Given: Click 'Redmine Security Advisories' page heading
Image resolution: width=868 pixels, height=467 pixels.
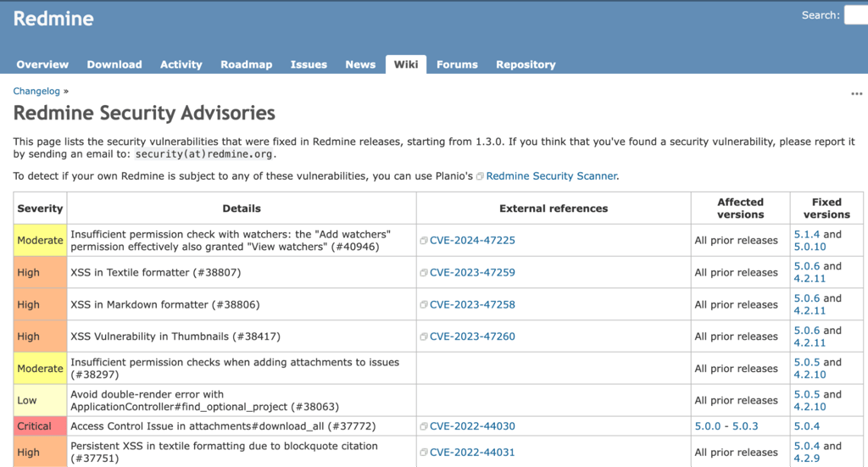Looking at the screenshot, I should pos(144,113).
